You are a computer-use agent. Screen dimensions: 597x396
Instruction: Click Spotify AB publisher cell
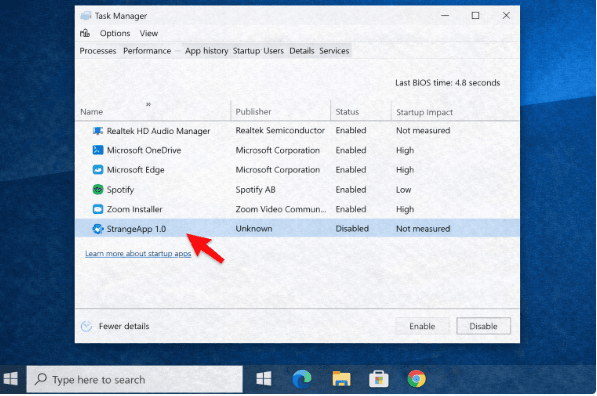[x=255, y=190]
